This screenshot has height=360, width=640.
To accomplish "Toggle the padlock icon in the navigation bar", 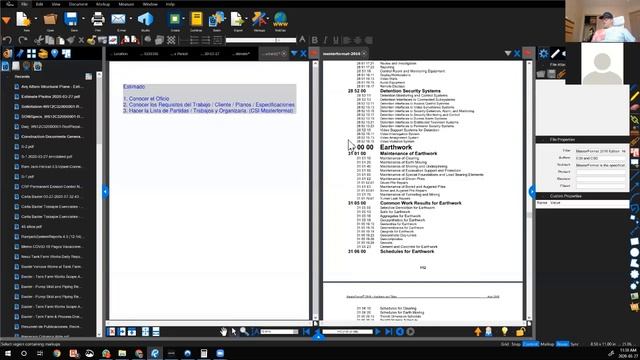I will pyautogui.click(x=520, y=332).
